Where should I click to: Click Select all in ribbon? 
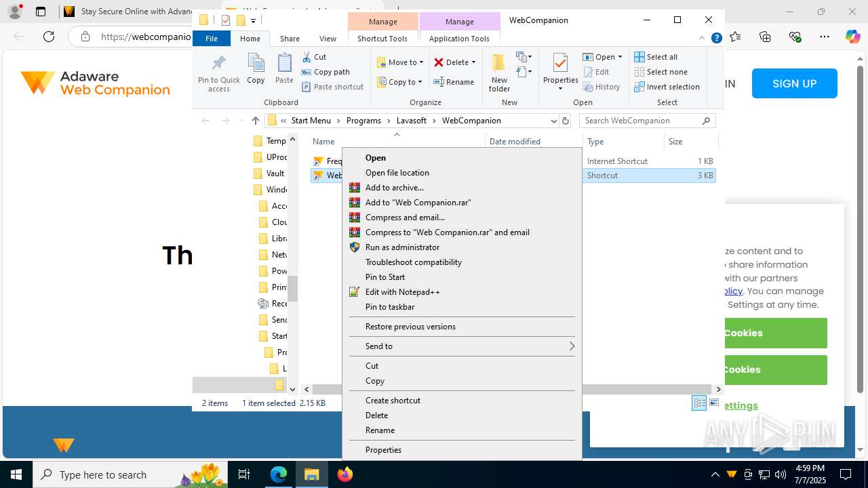(656, 57)
